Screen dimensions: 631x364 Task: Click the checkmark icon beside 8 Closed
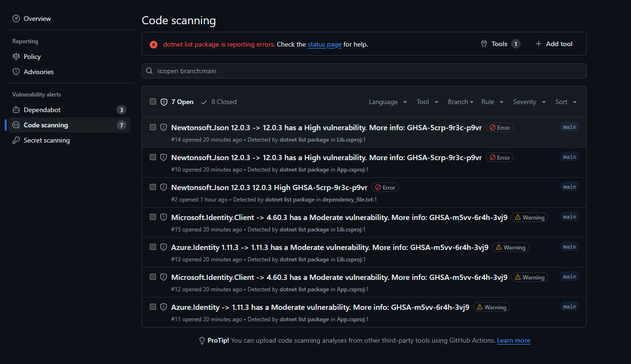[204, 102]
